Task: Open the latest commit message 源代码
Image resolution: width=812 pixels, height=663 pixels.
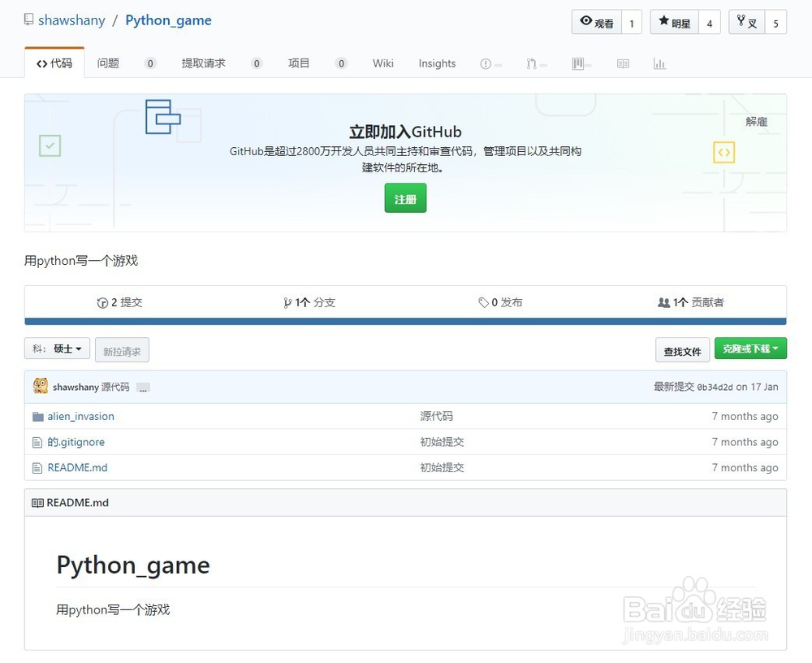Action: (x=115, y=388)
